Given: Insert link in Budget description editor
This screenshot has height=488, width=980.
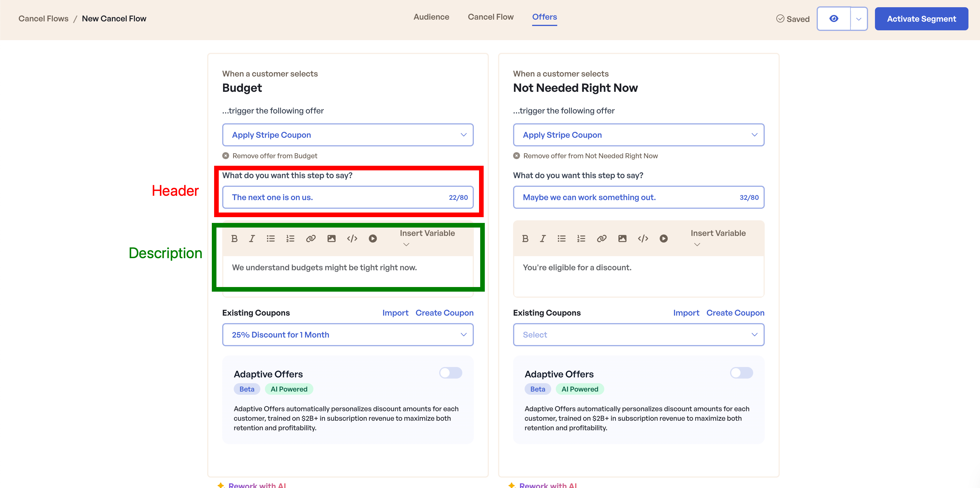Looking at the screenshot, I should pos(311,239).
